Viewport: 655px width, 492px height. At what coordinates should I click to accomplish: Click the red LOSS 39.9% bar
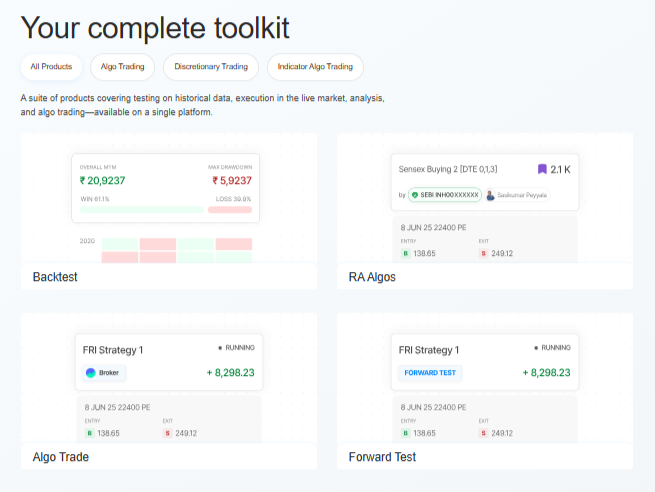click(x=229, y=210)
